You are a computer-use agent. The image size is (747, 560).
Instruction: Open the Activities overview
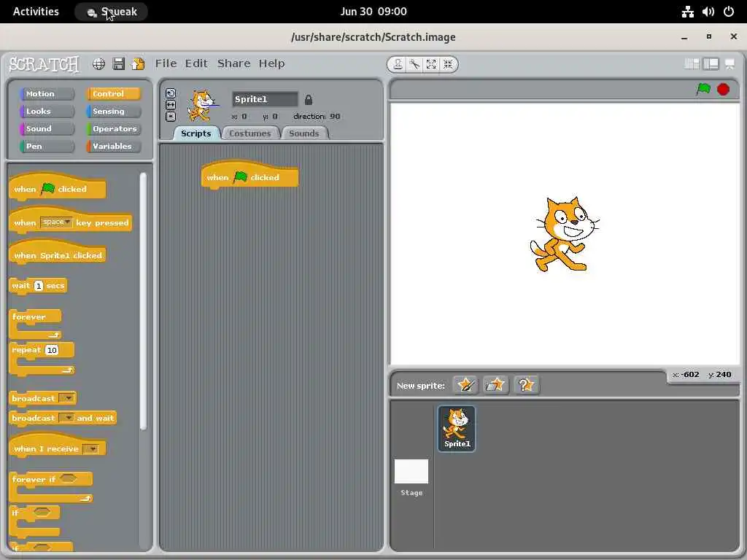pos(36,12)
